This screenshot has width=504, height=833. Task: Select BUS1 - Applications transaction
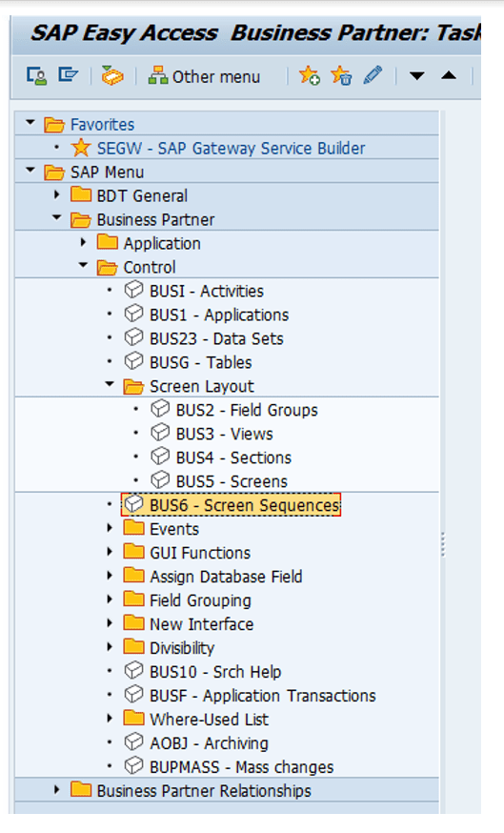(219, 315)
